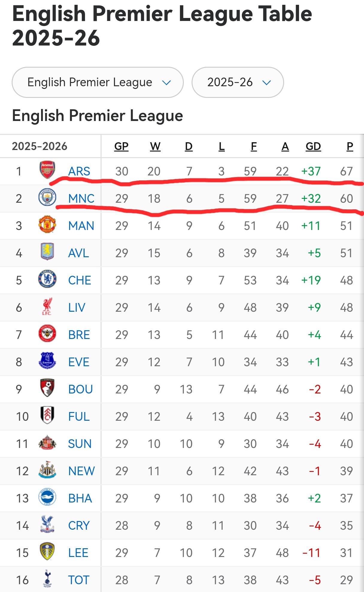Open the ARS team link

pos(79,171)
